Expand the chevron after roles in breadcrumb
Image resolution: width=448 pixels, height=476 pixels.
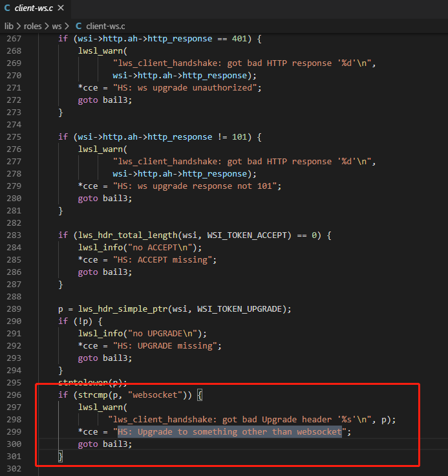pyautogui.click(x=47, y=27)
